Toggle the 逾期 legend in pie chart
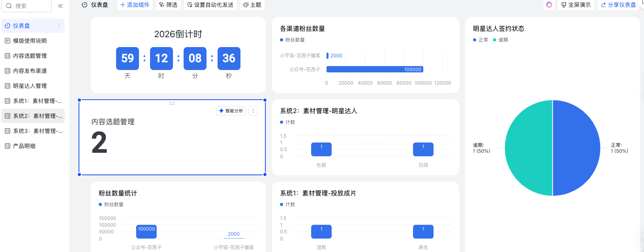The width and height of the screenshot is (644, 252). pos(500,40)
